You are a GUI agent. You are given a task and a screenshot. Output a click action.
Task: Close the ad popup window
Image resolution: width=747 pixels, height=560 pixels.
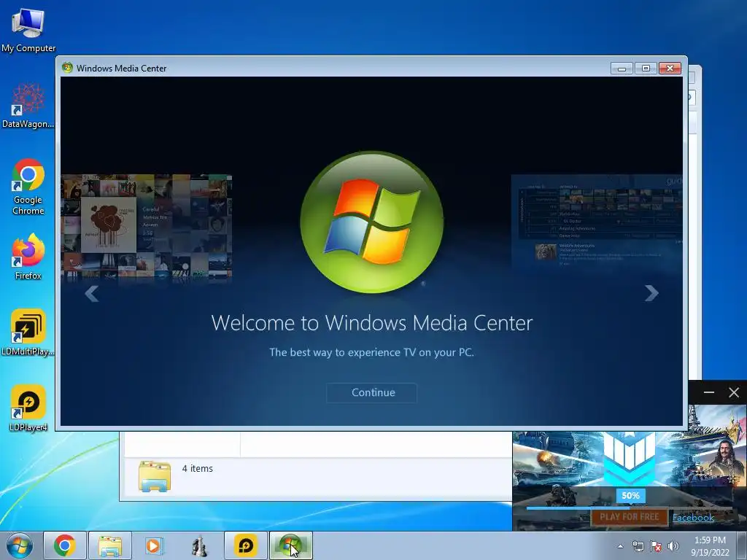734,392
